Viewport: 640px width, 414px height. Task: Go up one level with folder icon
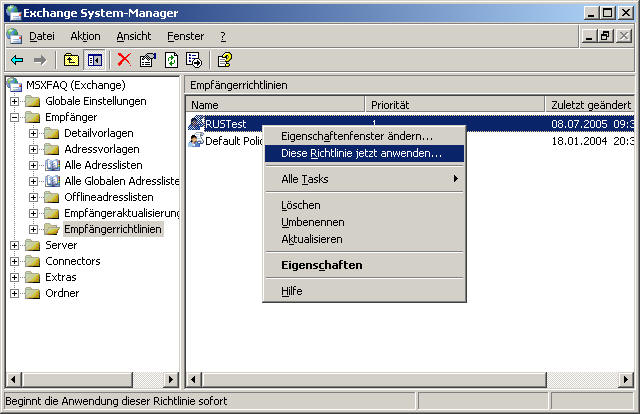pyautogui.click(x=71, y=60)
